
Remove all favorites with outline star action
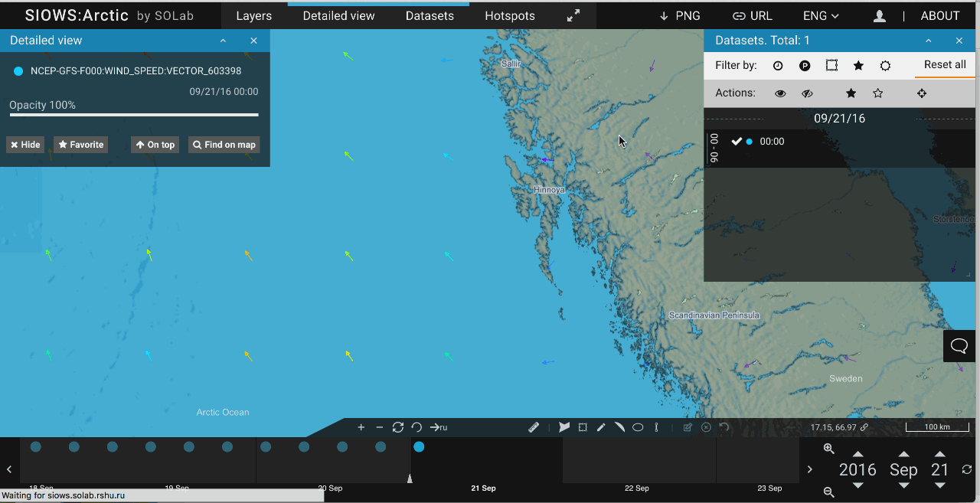coord(877,93)
